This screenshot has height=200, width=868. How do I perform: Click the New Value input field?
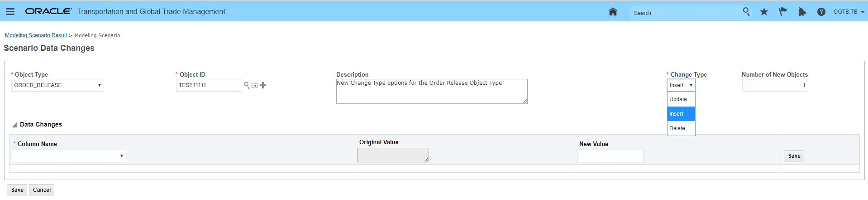(x=610, y=156)
